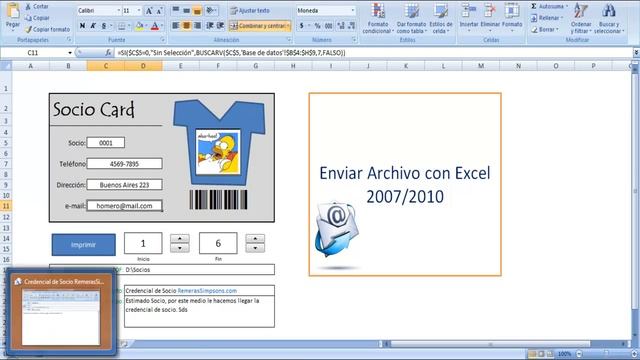Align text left
The image size is (640, 360).
[x=176, y=26]
